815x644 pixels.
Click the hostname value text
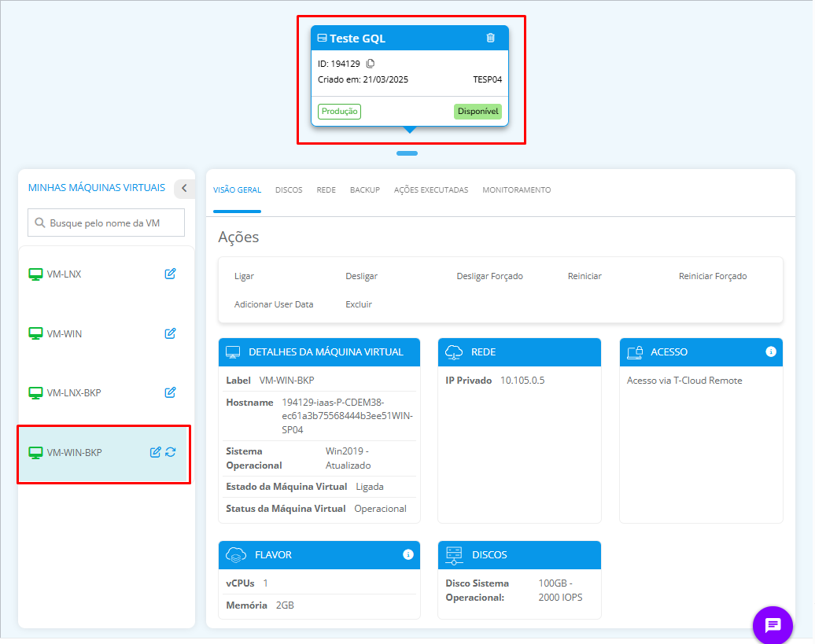pos(347,416)
